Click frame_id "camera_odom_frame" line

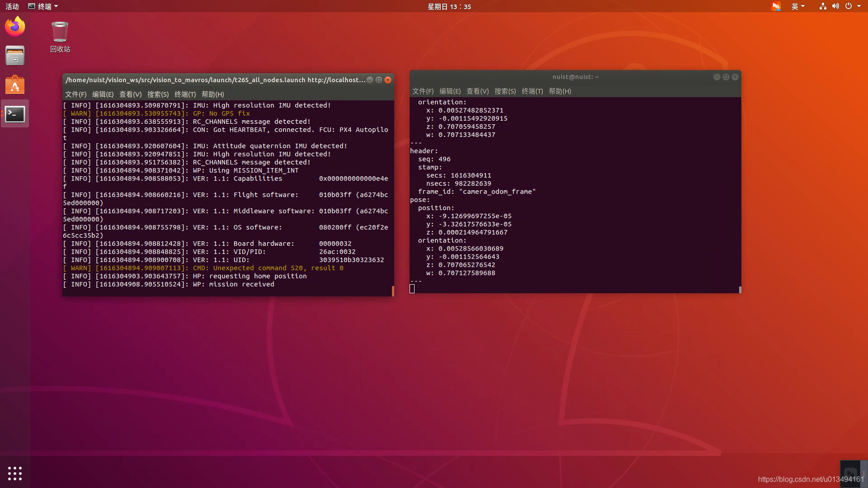pos(477,192)
